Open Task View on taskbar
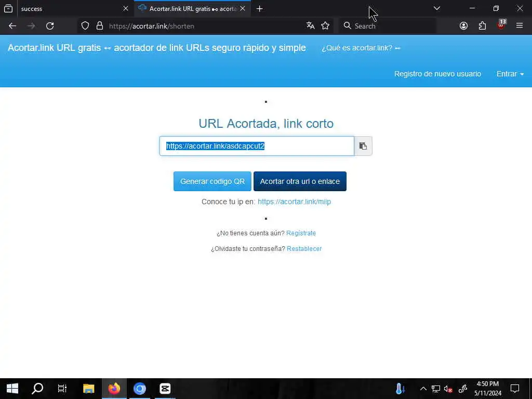This screenshot has width=532, height=399. (62, 389)
